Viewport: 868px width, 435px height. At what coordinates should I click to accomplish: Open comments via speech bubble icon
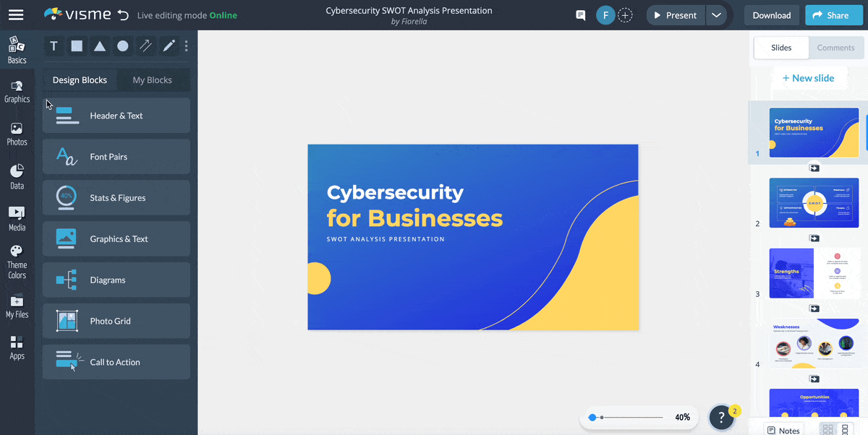pos(580,14)
